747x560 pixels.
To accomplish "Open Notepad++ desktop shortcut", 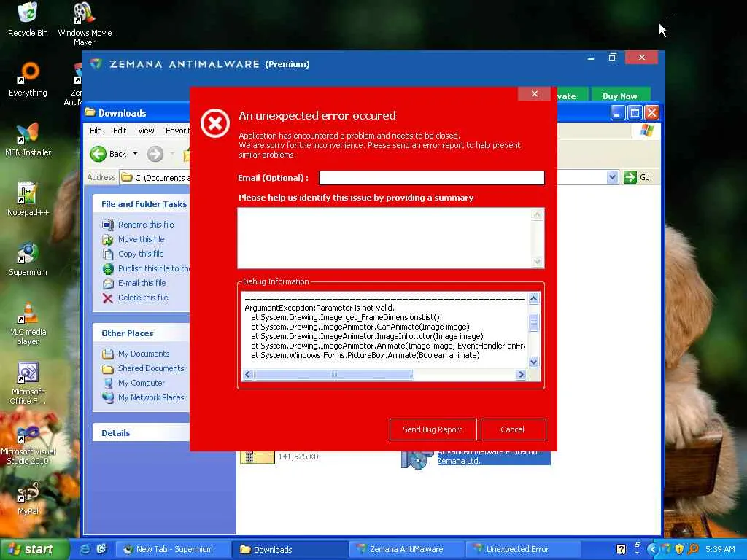I will coord(28,199).
